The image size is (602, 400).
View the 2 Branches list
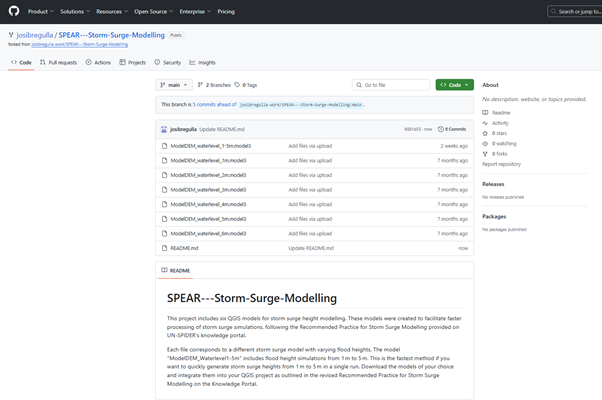click(214, 85)
